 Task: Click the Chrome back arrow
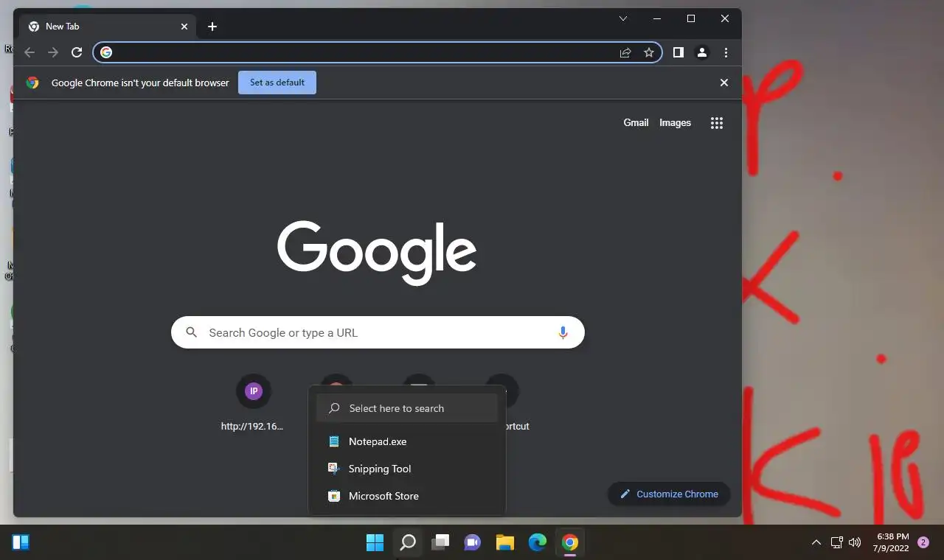(29, 52)
